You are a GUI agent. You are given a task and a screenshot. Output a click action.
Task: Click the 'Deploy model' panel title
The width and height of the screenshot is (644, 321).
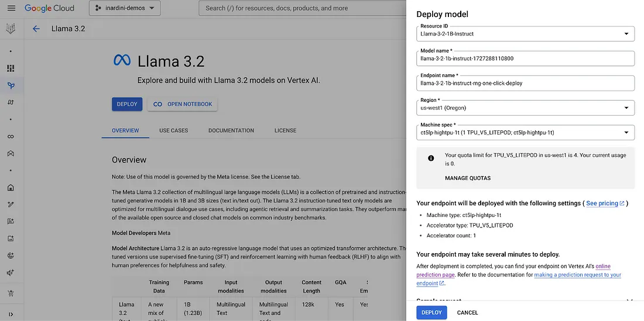[x=443, y=14]
